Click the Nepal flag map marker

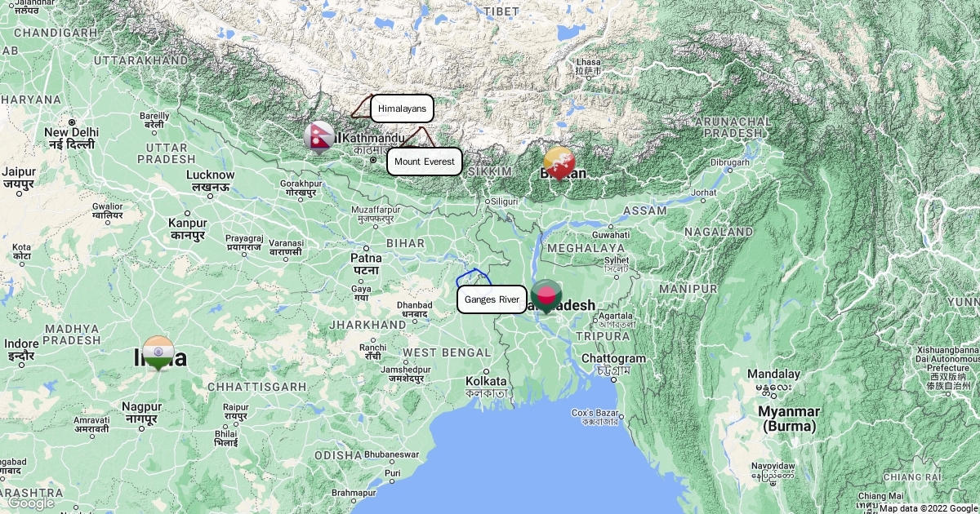point(319,138)
